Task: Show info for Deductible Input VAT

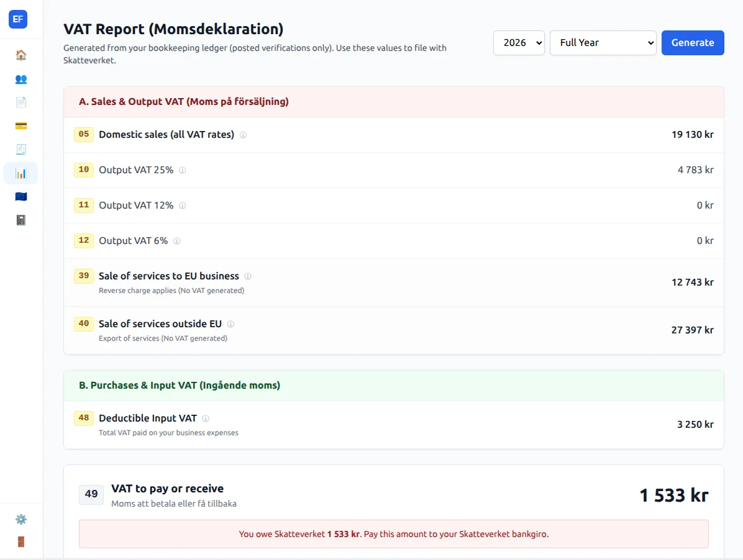Action: (x=206, y=418)
